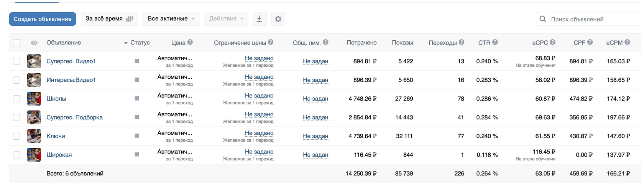
Task: Click Не задан total limit for Широкая
Action: pyautogui.click(x=315, y=155)
